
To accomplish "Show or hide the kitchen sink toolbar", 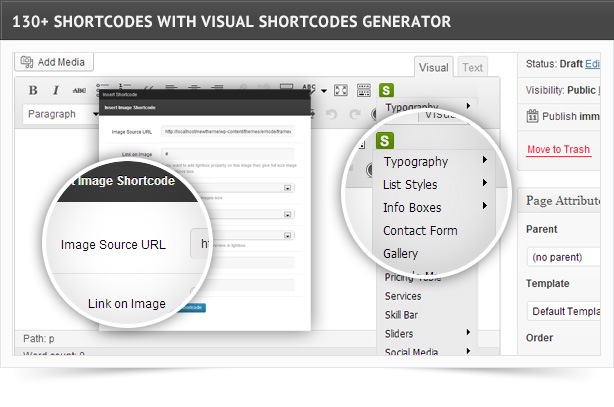I will point(364,90).
